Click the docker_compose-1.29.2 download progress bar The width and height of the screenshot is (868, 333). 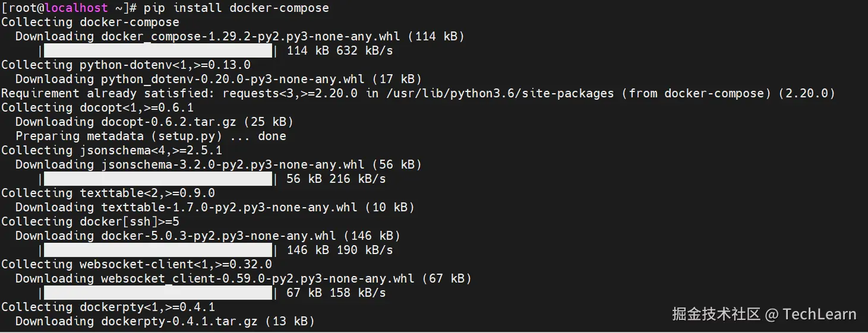[158, 50]
